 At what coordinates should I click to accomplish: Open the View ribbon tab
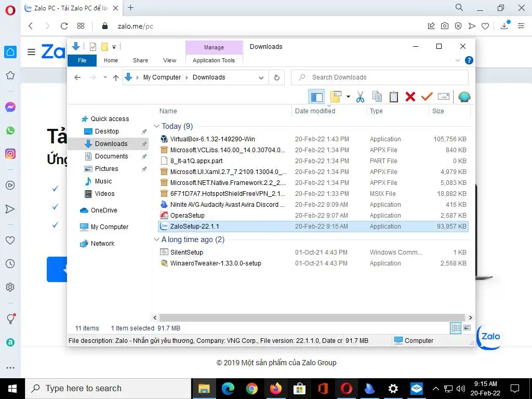170,60
